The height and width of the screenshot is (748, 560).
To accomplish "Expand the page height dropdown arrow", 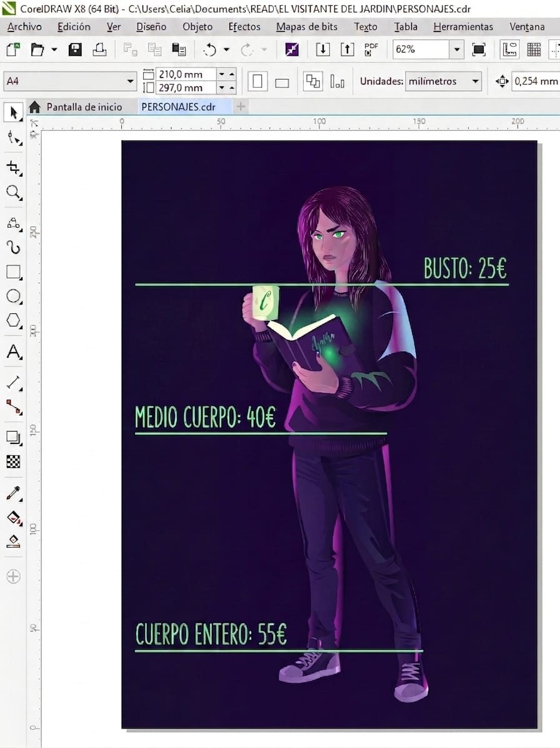I will pyautogui.click(x=222, y=88).
